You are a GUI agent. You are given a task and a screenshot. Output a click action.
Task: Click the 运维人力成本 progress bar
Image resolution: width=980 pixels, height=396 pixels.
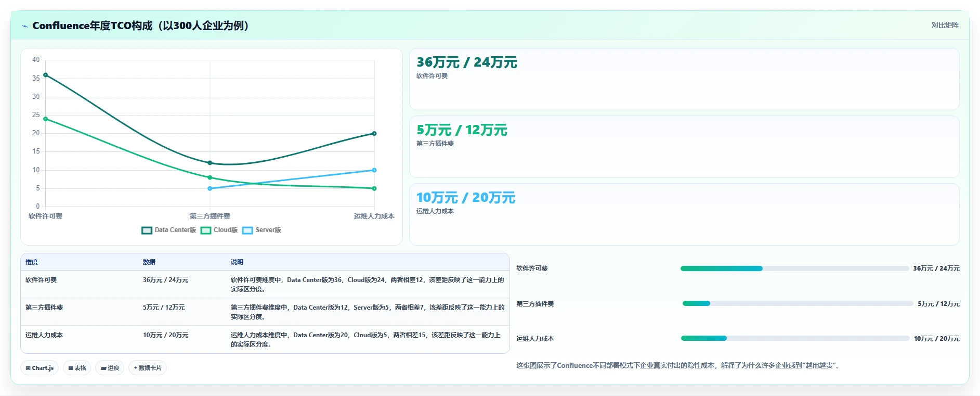click(x=795, y=338)
